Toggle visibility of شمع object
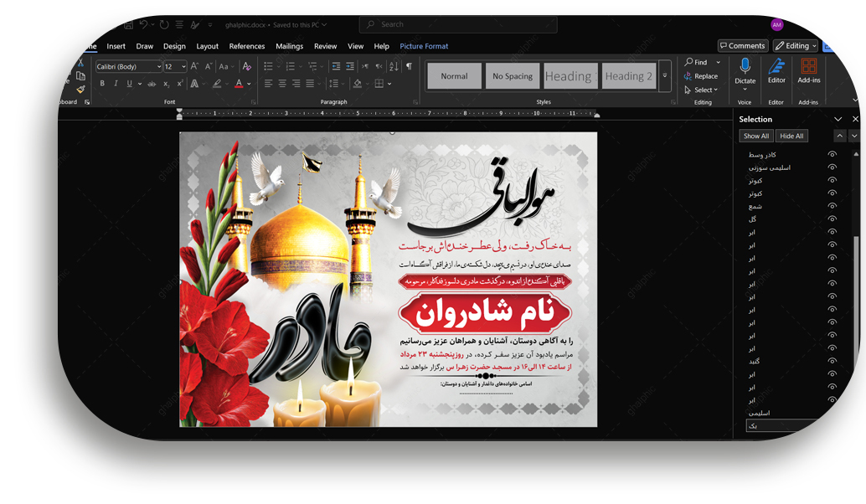Image resolution: width=866 pixels, height=504 pixels. tap(832, 206)
